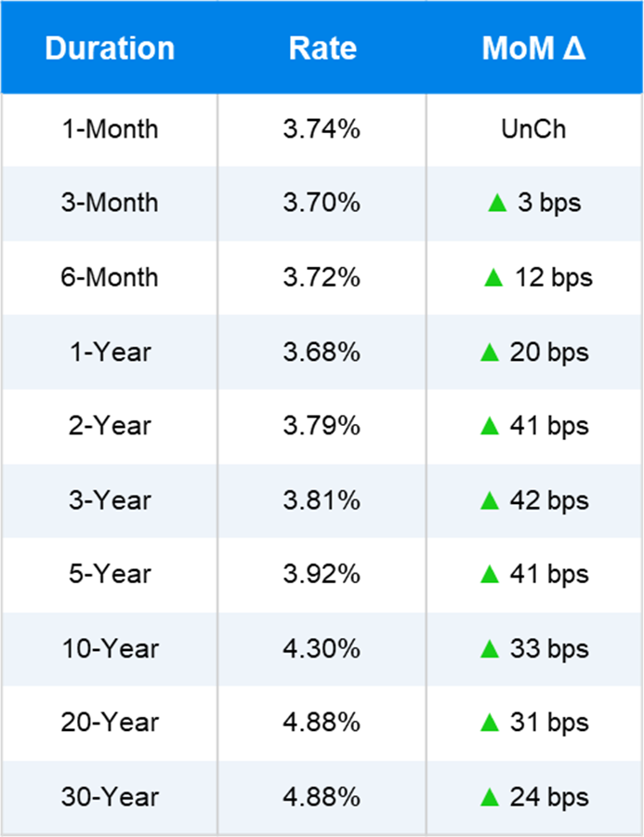Click the up arrow beside 24 bps
Screen dimensions: 644x837
click(x=490, y=797)
